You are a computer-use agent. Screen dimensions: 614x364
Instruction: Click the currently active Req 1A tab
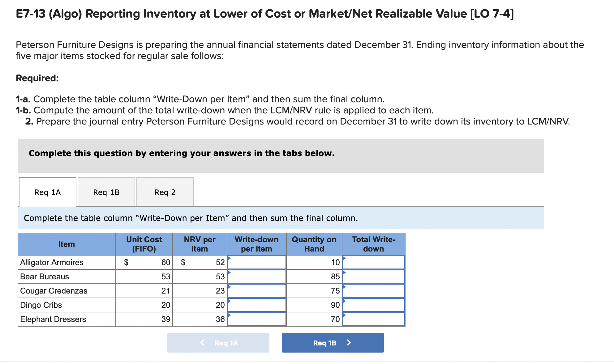(47, 192)
